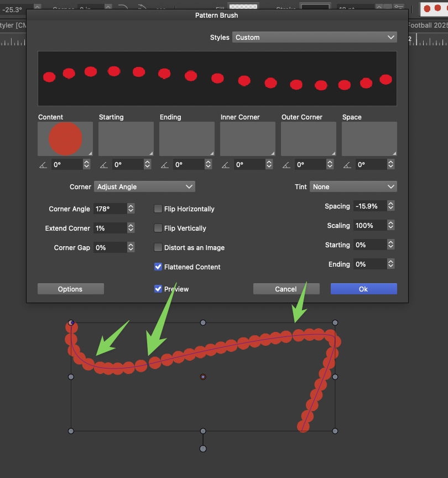
Task: Click the Corner Angle input field
Action: tap(110, 209)
